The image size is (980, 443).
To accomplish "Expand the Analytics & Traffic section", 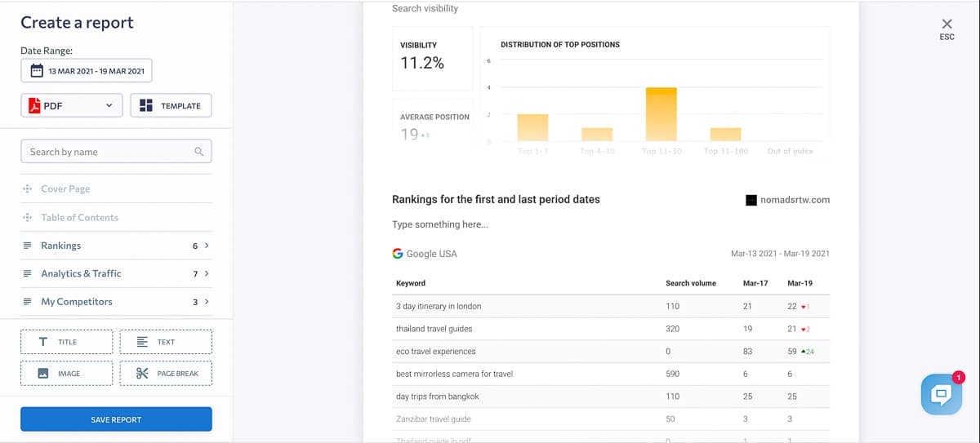I will click(207, 274).
